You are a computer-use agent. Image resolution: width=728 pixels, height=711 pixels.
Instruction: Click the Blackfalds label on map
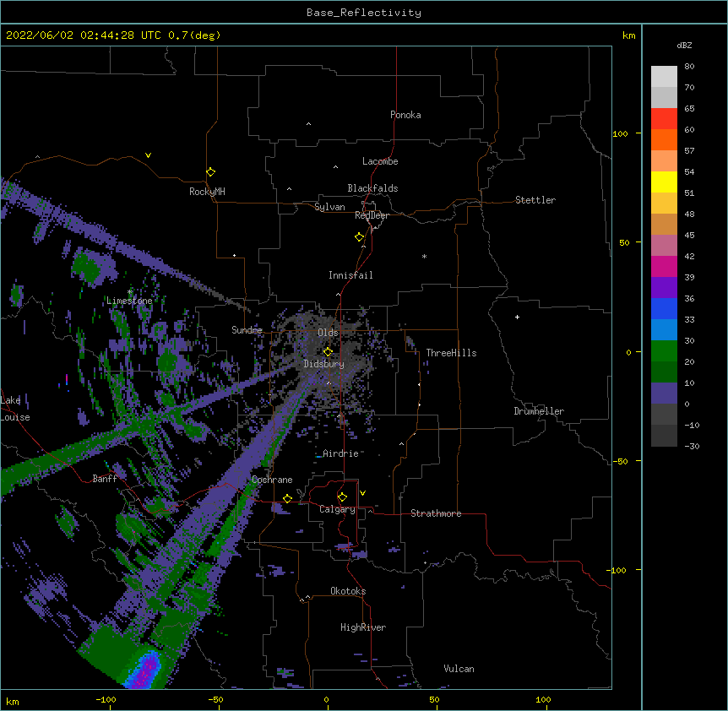coord(372,188)
